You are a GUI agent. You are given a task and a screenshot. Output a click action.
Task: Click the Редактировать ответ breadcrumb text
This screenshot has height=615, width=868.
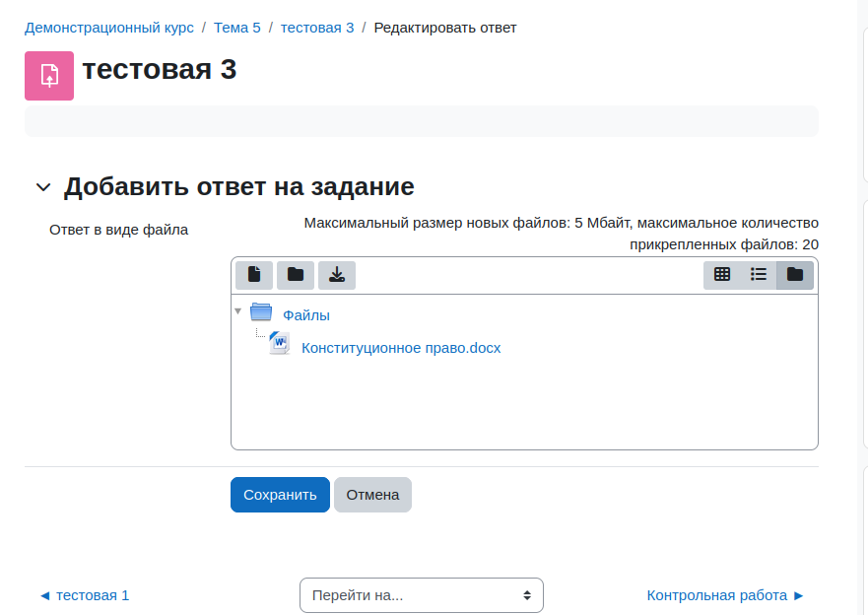click(x=445, y=28)
